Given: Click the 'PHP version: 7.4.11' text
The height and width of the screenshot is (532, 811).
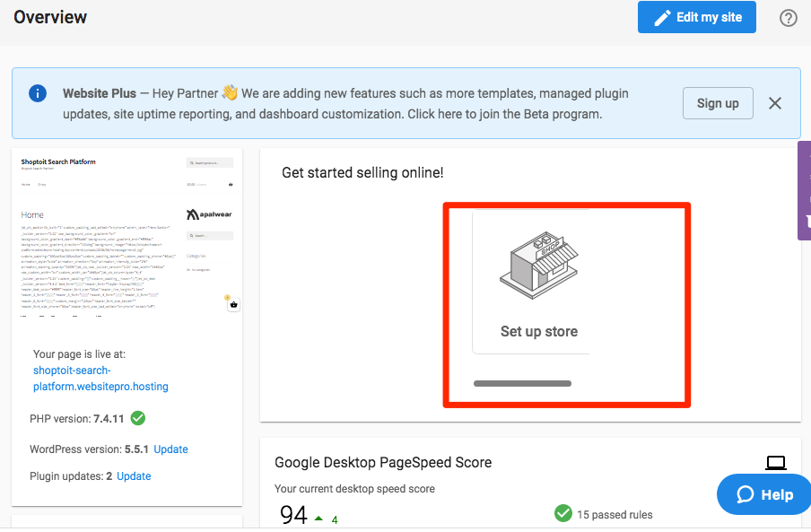Looking at the screenshot, I should 77,419.
